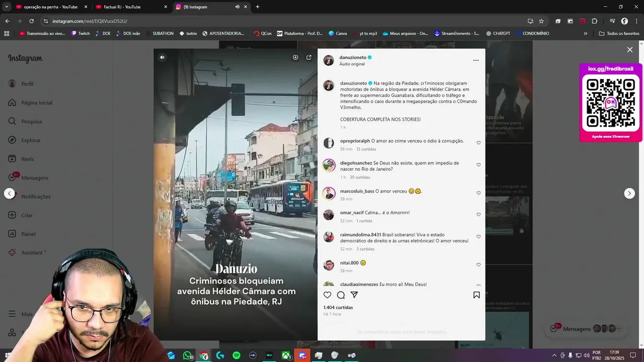
Task: Open WhatsApp from the taskbar
Action: point(188,355)
